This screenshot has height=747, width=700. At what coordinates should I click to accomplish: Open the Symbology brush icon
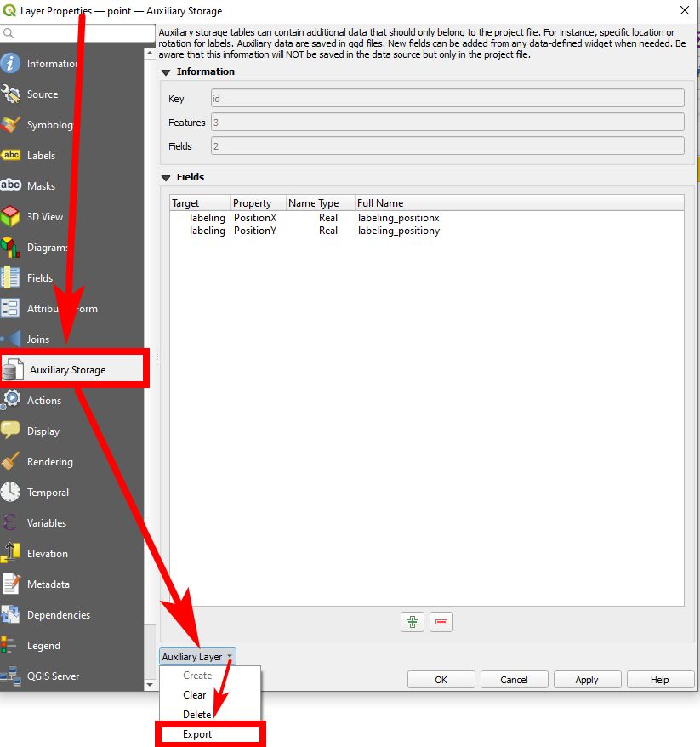10,125
